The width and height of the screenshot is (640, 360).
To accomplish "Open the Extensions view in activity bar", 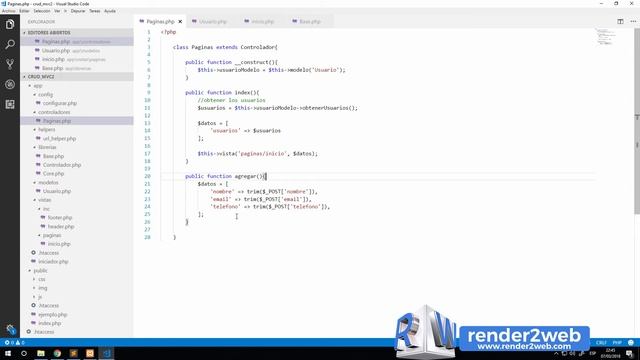I will [x=10, y=104].
